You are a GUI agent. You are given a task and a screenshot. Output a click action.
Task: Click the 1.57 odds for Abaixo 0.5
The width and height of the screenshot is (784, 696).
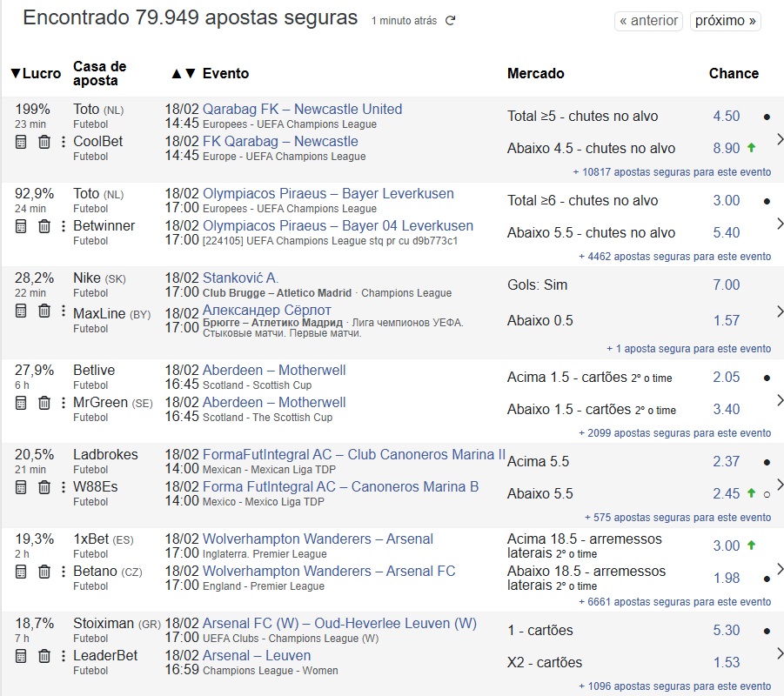(x=726, y=320)
